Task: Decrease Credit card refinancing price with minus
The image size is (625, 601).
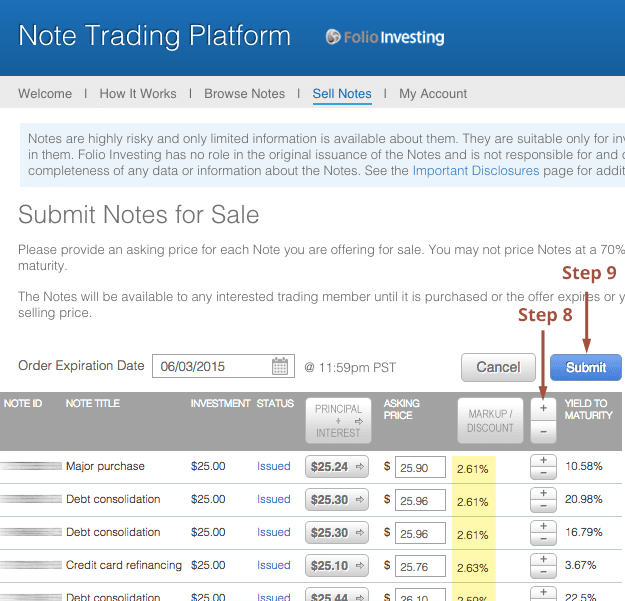Action: pyautogui.click(x=543, y=572)
